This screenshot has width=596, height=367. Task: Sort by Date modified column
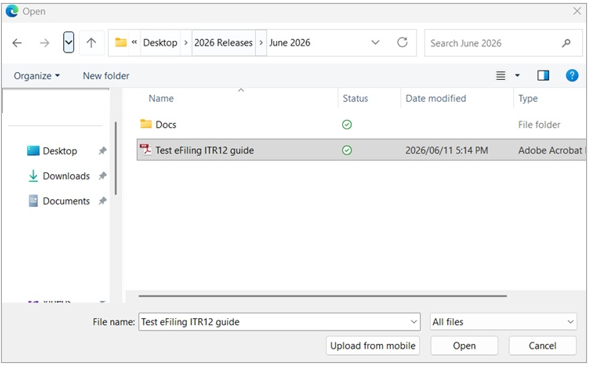(x=436, y=99)
